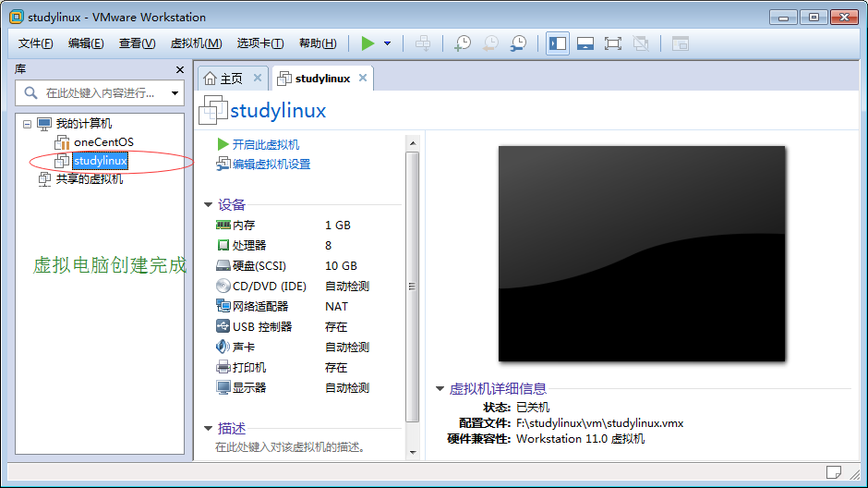Take a snapshot of the virtual machine
The image size is (868, 488).
point(463,43)
